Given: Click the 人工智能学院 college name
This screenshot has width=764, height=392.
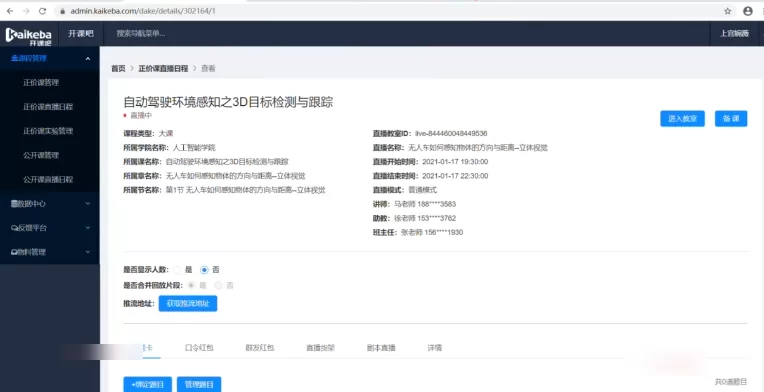Looking at the screenshot, I should pos(194,148).
